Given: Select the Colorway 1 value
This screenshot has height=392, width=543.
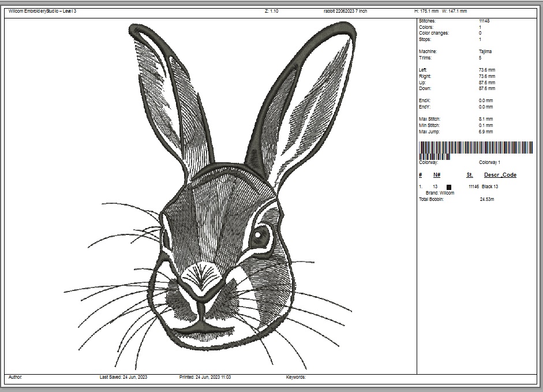Looking at the screenshot, I should pos(489,163).
